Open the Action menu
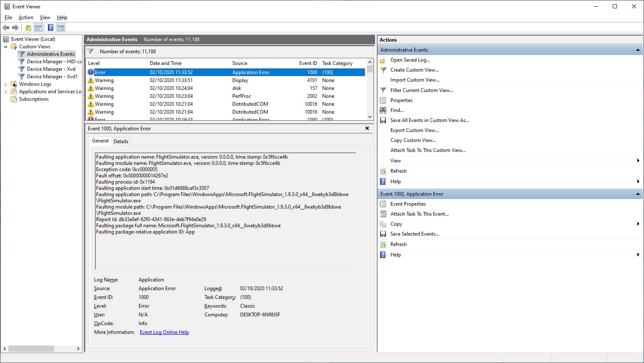This screenshot has width=644, height=363. click(x=26, y=17)
